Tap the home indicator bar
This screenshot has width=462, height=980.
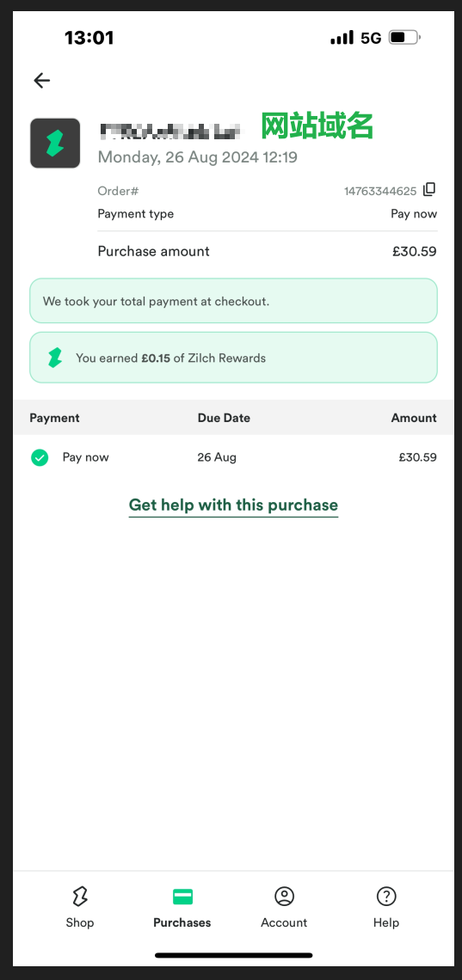(233, 955)
